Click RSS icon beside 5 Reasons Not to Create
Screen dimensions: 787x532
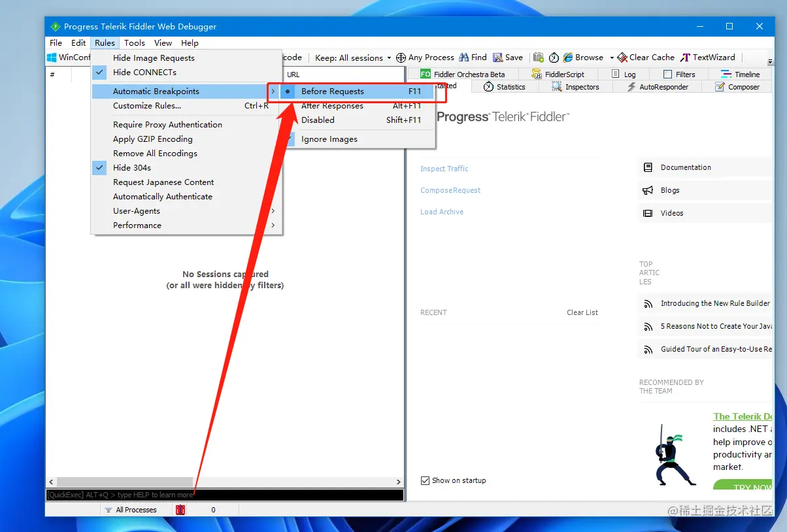[x=648, y=327]
